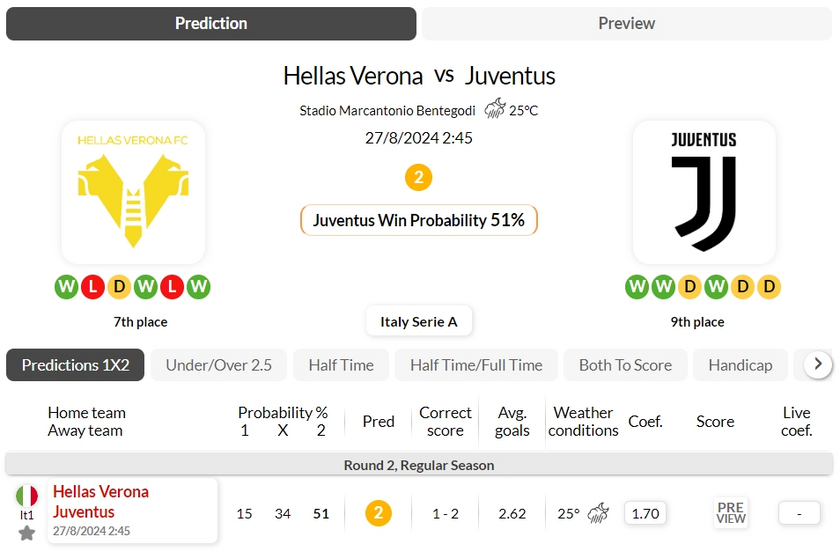
Task: Open the PREVIEW icon in Score column
Action: tap(731, 513)
